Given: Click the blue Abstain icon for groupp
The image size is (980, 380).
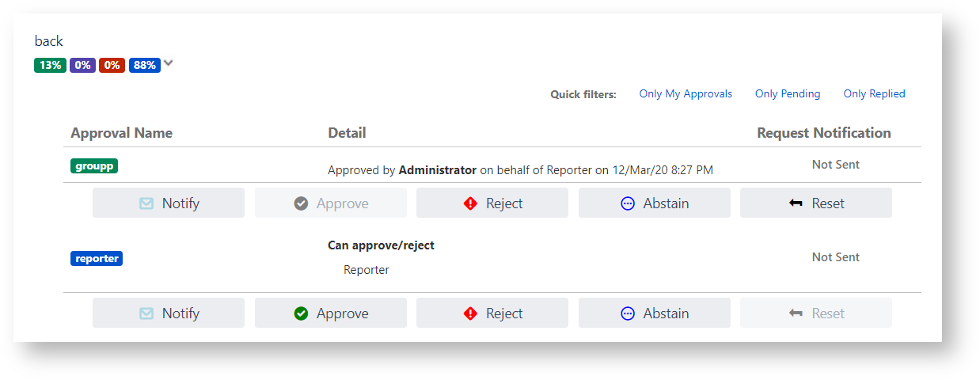Looking at the screenshot, I should click(628, 203).
